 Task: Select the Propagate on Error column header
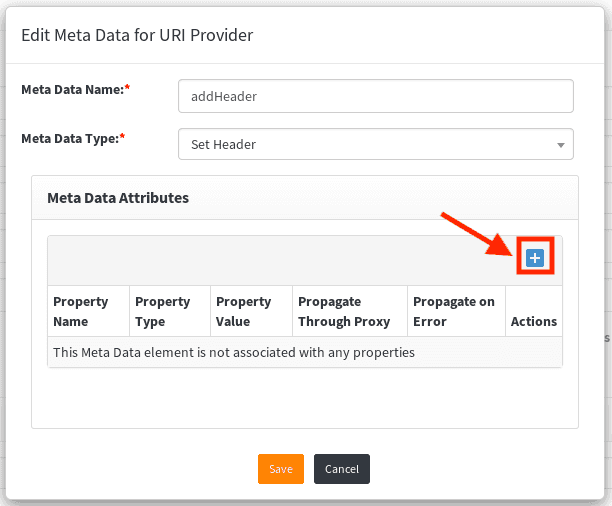click(455, 311)
